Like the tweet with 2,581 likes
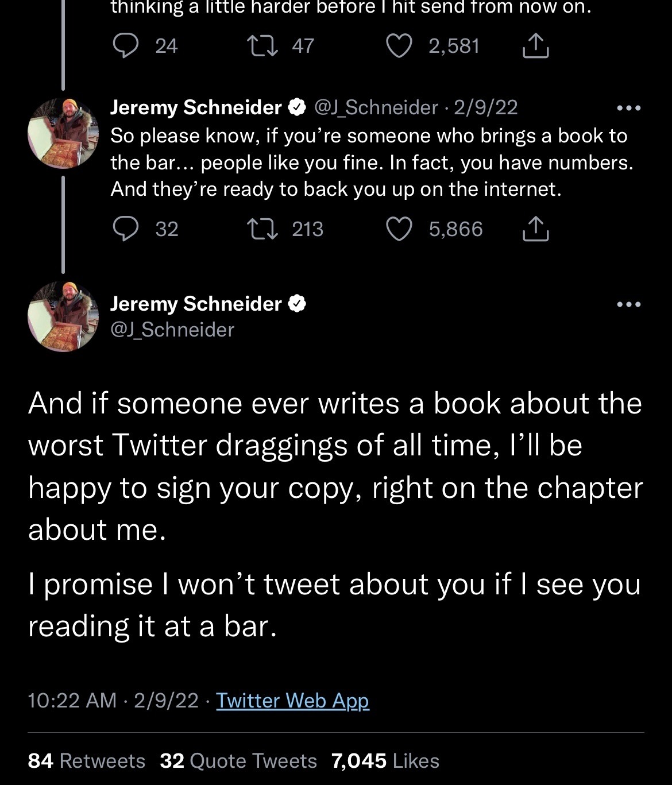 click(399, 46)
